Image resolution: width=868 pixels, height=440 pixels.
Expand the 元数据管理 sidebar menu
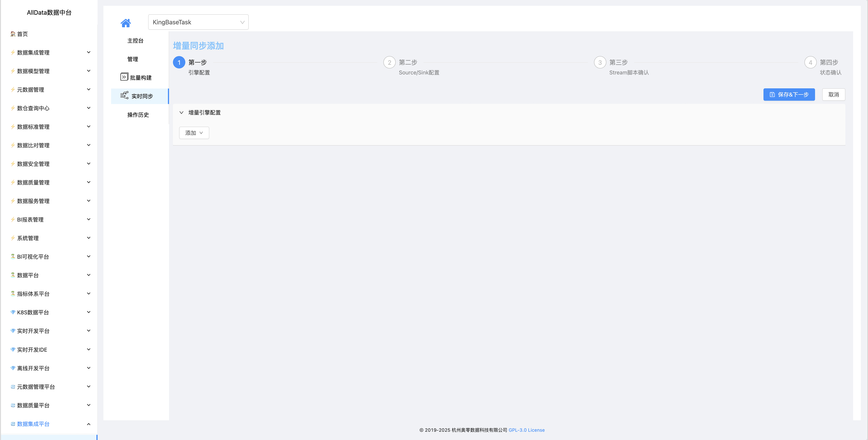[51, 90]
